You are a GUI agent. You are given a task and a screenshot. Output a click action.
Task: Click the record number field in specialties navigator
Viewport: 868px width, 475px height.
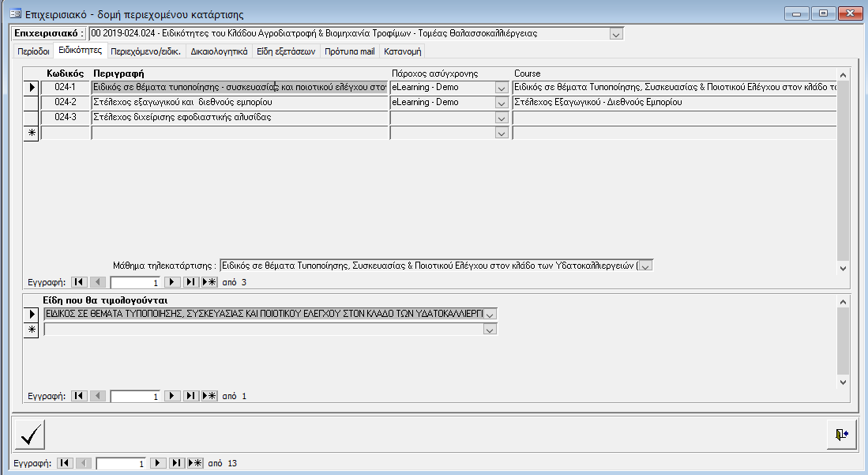pos(135,282)
